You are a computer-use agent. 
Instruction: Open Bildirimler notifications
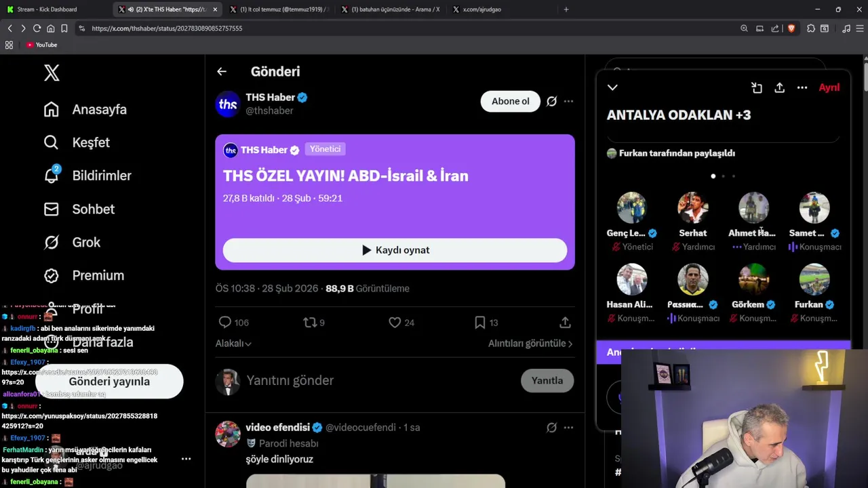[87, 176]
